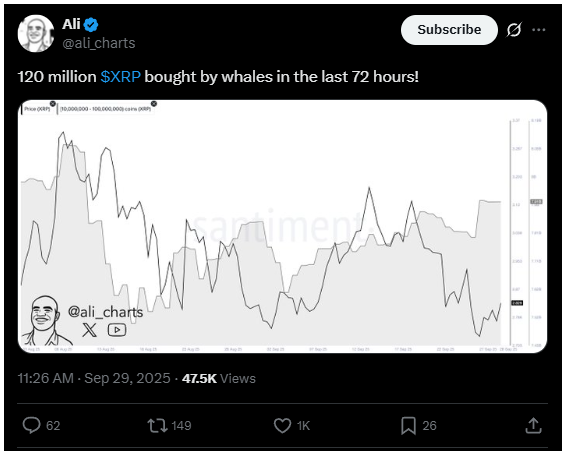Image resolution: width=566 pixels, height=455 pixels.
Task: Click the YouTube icon in chart watermark
Action: (x=117, y=330)
